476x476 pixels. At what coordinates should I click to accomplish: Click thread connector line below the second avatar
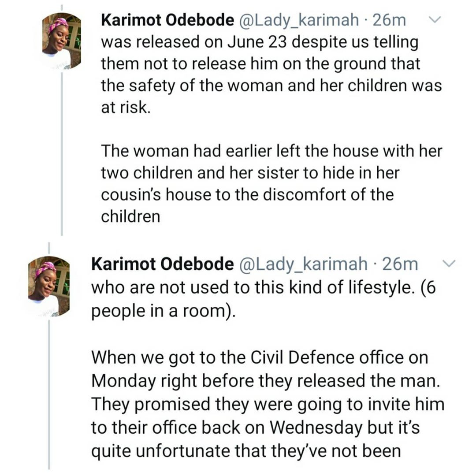[x=49, y=394]
